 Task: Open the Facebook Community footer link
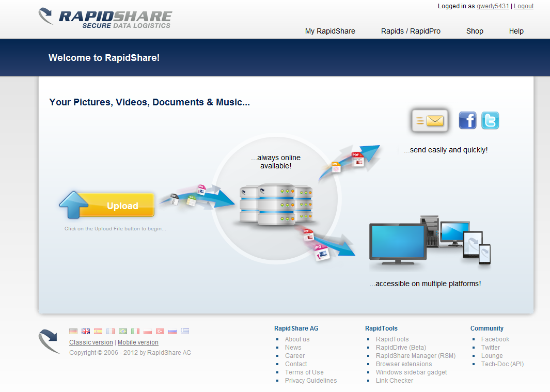495,339
